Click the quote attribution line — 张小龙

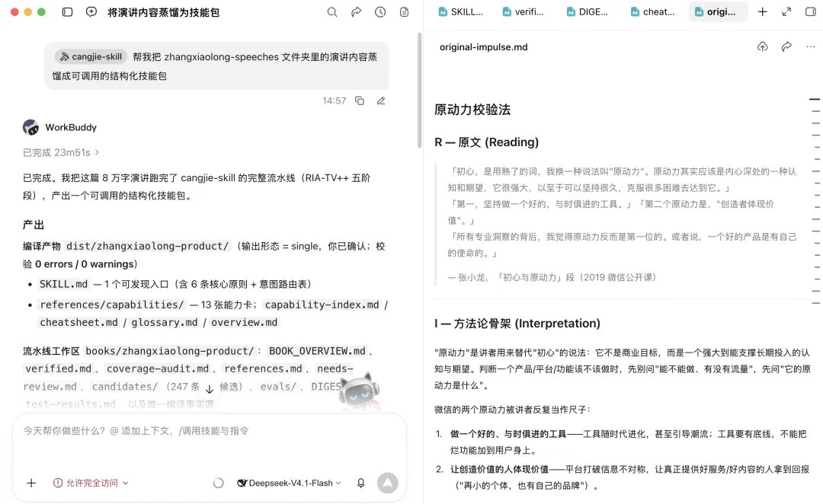click(x=552, y=277)
